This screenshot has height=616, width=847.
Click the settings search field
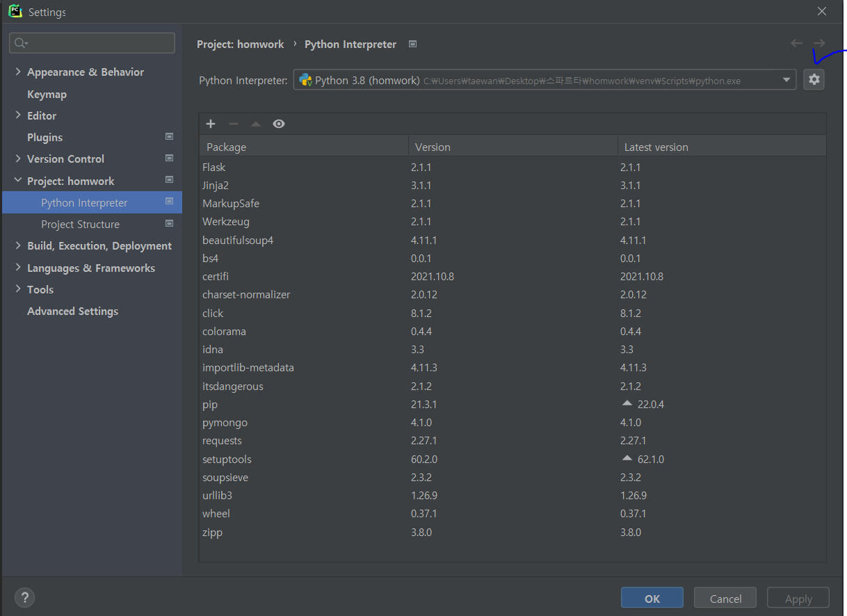[92, 43]
